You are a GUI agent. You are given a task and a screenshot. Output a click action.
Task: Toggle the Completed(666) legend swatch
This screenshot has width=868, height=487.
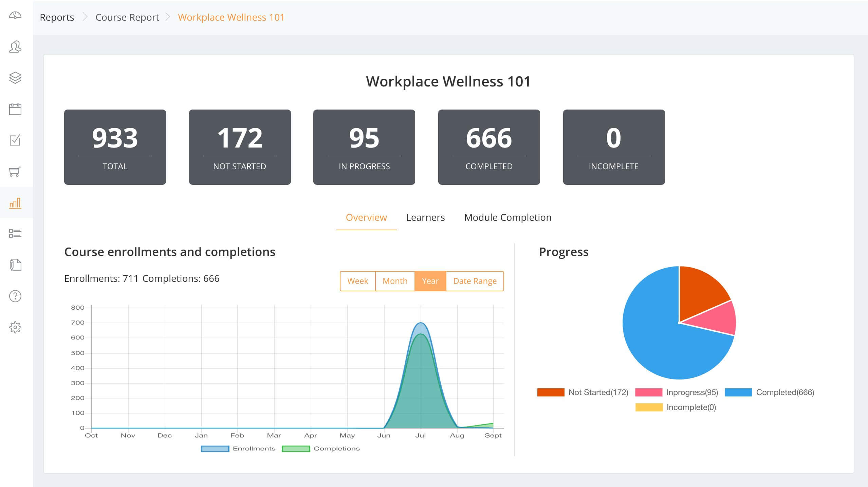click(738, 392)
